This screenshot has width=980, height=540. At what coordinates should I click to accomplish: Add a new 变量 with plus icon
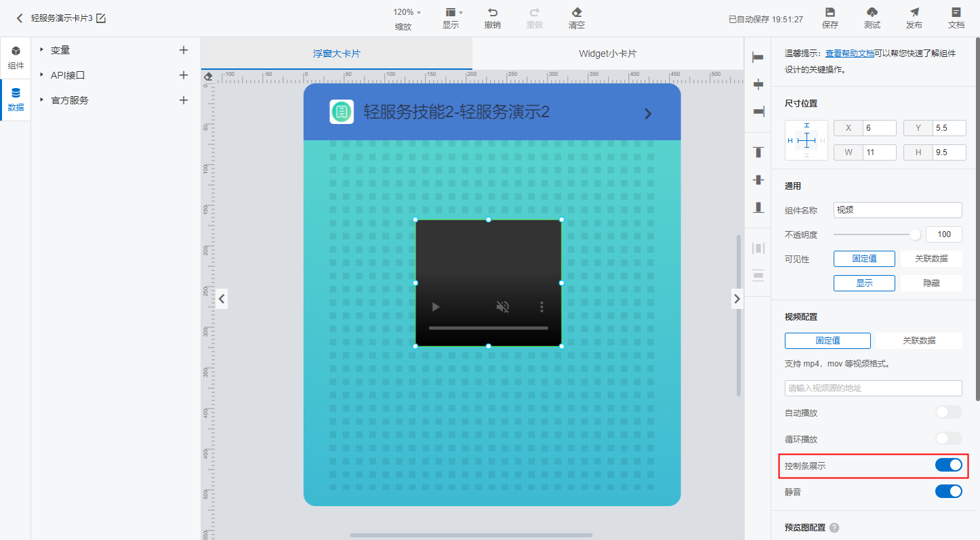tap(183, 50)
